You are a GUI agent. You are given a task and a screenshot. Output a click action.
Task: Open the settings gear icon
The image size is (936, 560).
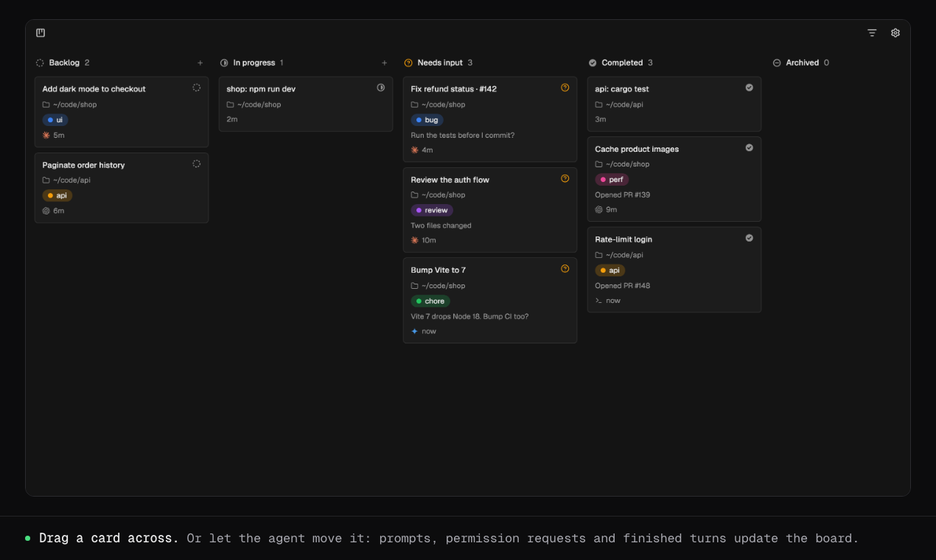895,32
